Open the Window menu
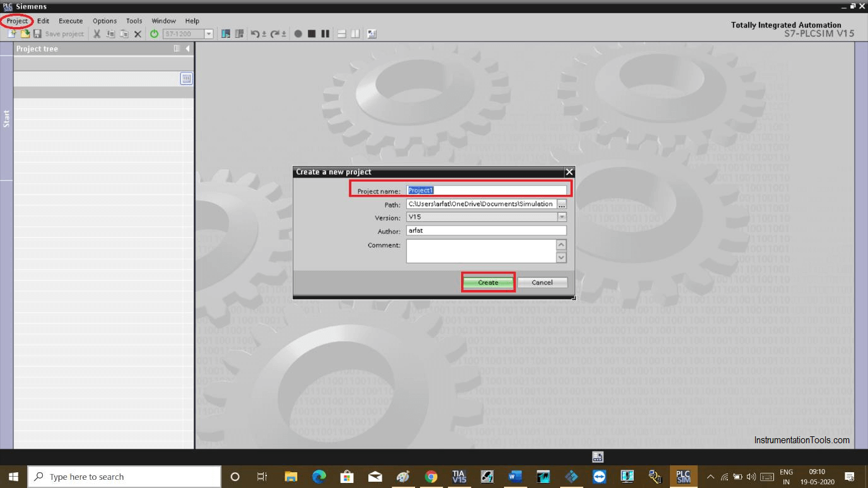The image size is (868, 488). (164, 21)
